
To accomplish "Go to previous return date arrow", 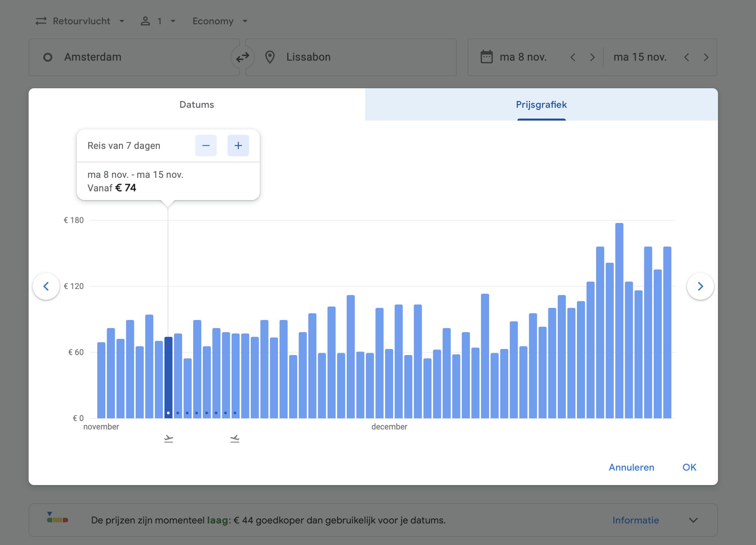I will [x=687, y=57].
